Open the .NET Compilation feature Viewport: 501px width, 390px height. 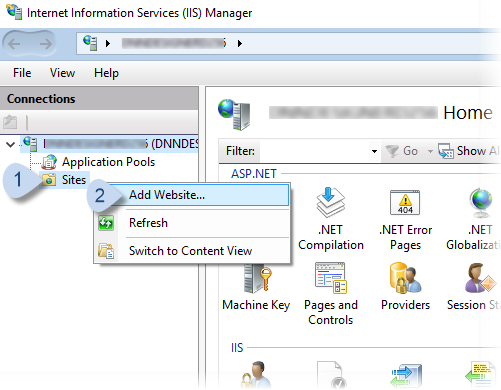331,219
